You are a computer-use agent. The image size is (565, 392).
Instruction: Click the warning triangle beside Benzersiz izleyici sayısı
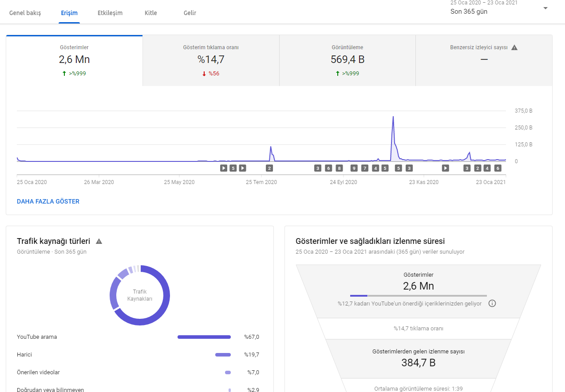click(x=514, y=47)
